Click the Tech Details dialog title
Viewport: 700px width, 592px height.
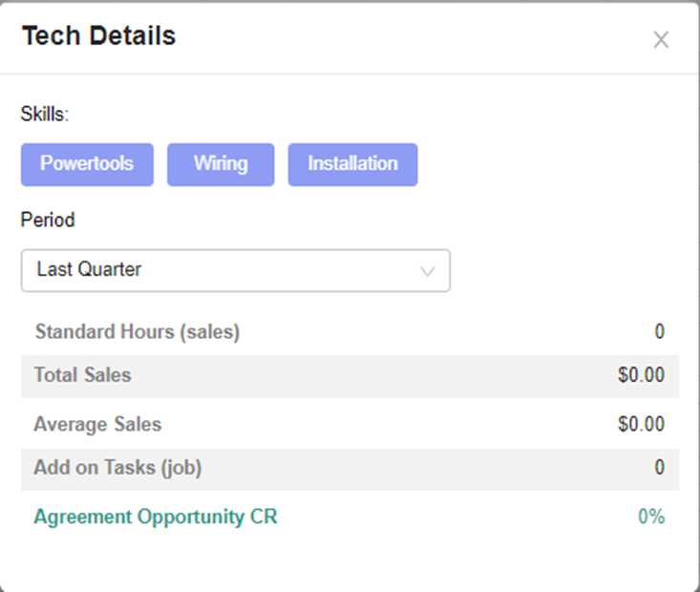click(x=98, y=36)
